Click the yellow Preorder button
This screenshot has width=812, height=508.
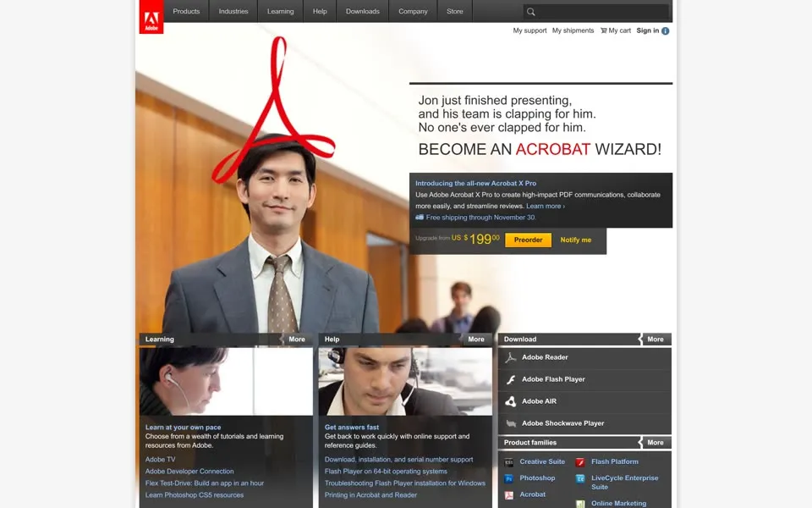point(528,240)
